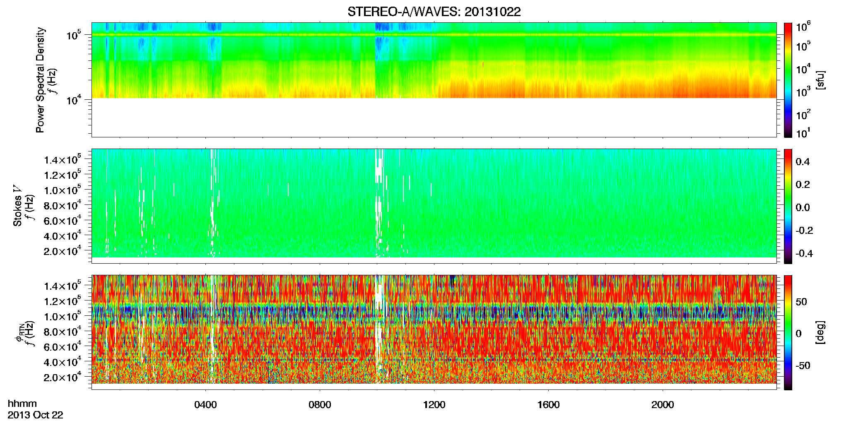Click the 1.4×10^5 tick of Stokes V axis
868x447 pixels.
tap(63, 159)
